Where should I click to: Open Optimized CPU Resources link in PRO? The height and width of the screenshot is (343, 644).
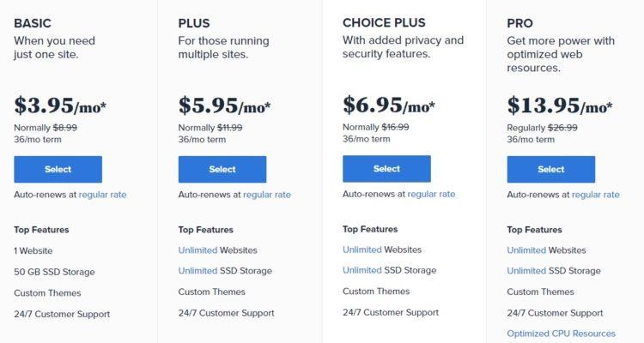coord(561,334)
